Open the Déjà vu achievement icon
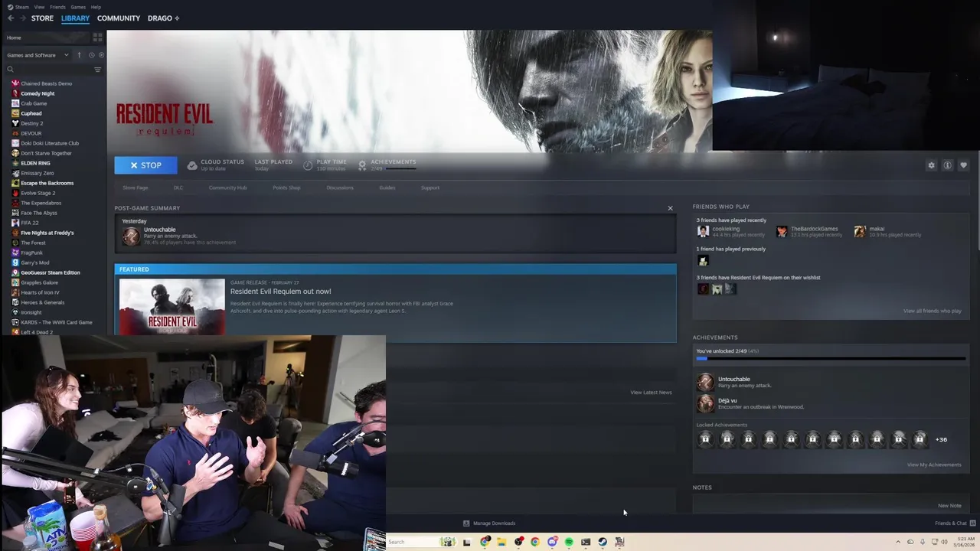This screenshot has width=980, height=551. click(x=705, y=403)
